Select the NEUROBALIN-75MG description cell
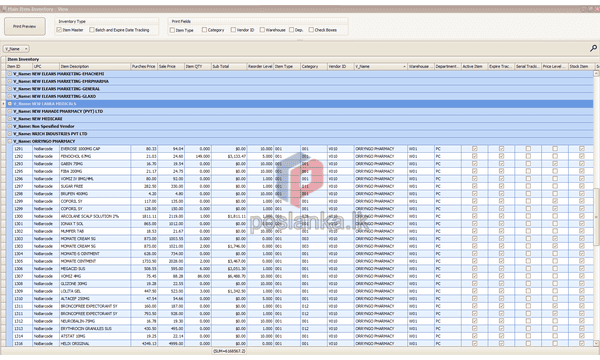 (95, 321)
